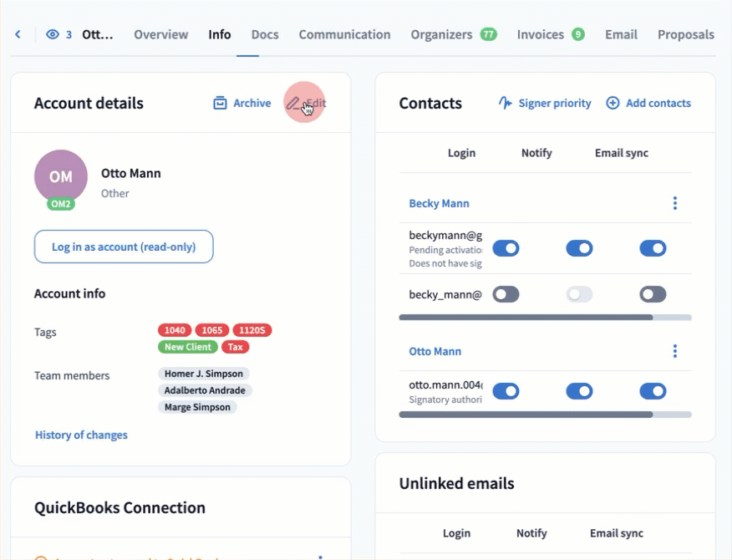Click the eye viewers icon
732x560 pixels.
coord(53,34)
